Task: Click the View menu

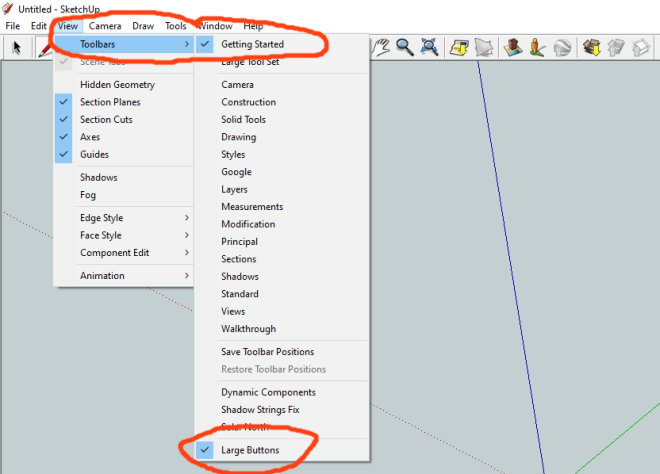Action: point(68,26)
